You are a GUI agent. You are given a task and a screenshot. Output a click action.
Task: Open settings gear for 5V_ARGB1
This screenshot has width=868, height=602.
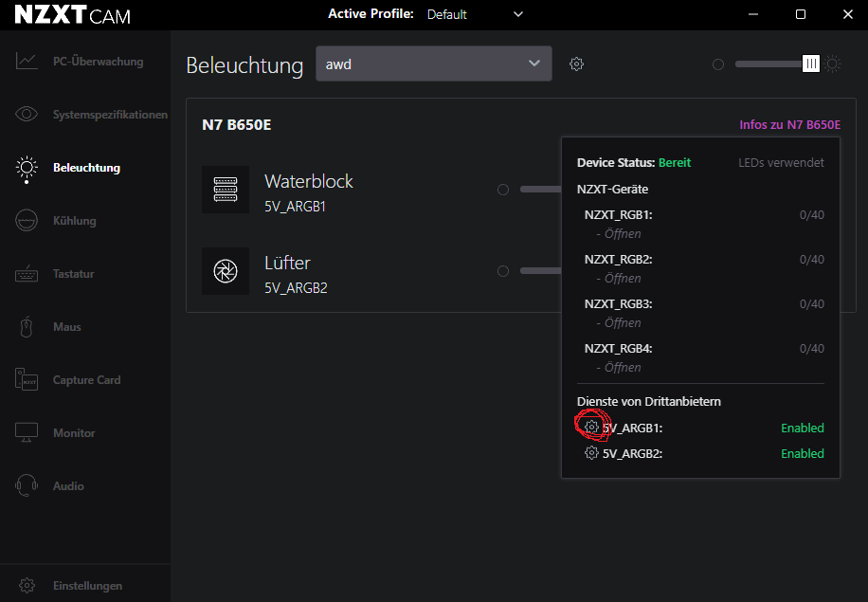pyautogui.click(x=591, y=427)
